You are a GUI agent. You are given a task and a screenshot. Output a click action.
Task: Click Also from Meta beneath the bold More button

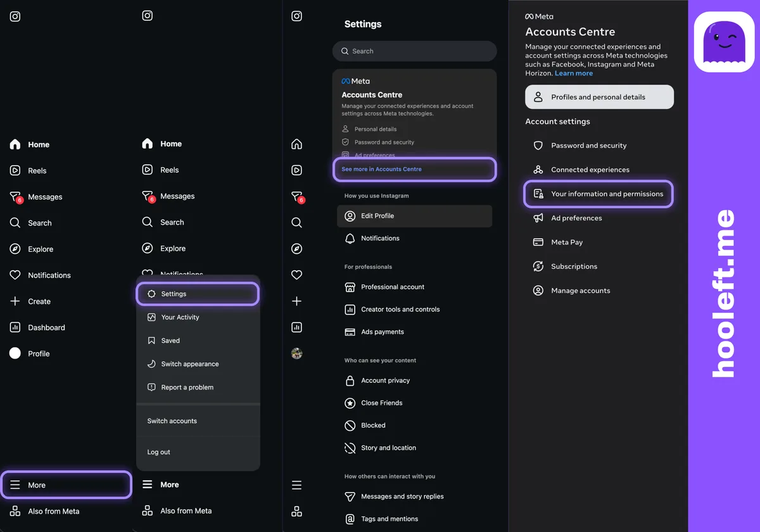[x=177, y=510]
